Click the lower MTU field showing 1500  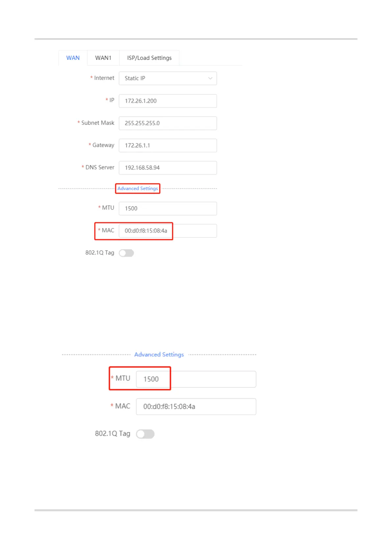(196, 379)
